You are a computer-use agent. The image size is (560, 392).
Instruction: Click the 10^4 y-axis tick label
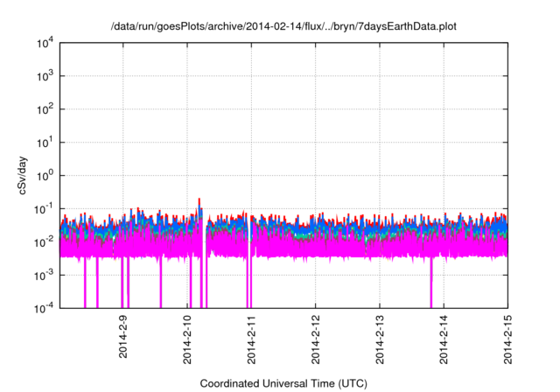pos(45,44)
